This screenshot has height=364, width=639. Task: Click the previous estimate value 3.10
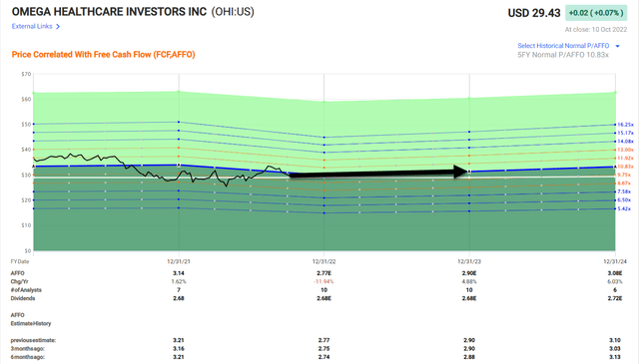pos(615,340)
